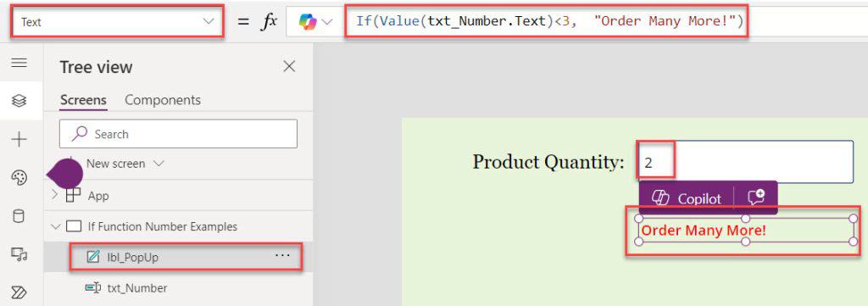Click the Insert plus icon
The height and width of the screenshot is (306, 868).
pos(19,140)
